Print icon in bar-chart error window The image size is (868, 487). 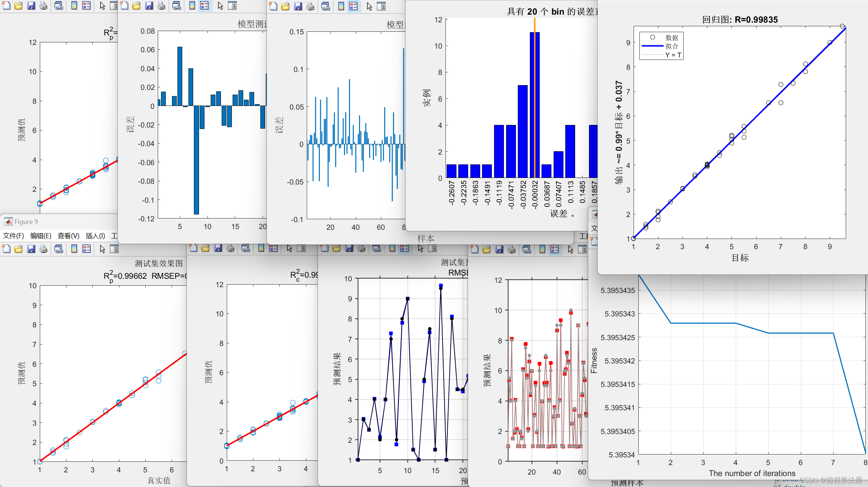pyautogui.click(x=161, y=5)
